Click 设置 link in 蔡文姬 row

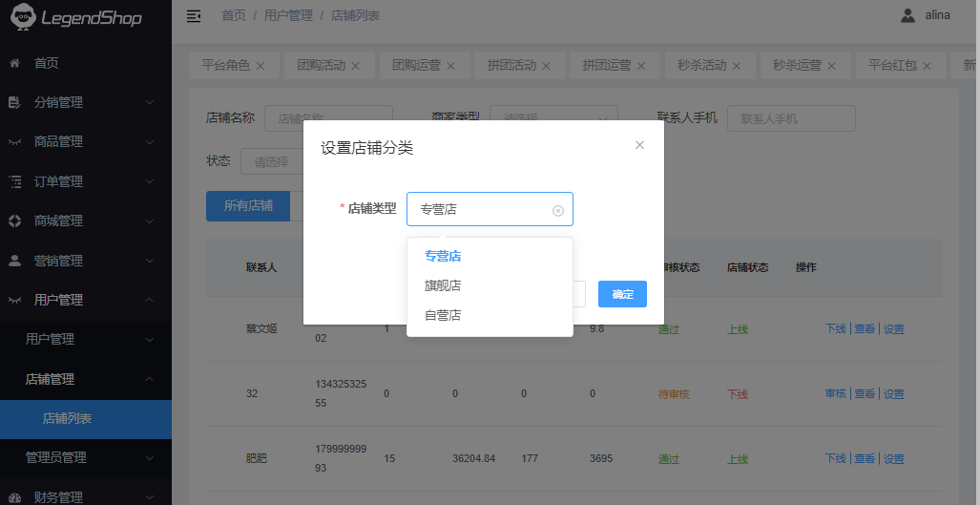(x=894, y=329)
